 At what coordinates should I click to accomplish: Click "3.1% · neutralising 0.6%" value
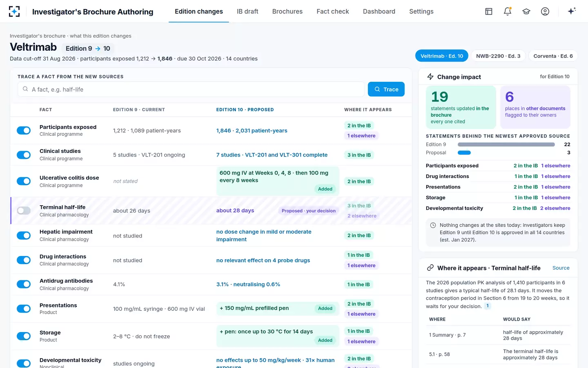click(248, 284)
